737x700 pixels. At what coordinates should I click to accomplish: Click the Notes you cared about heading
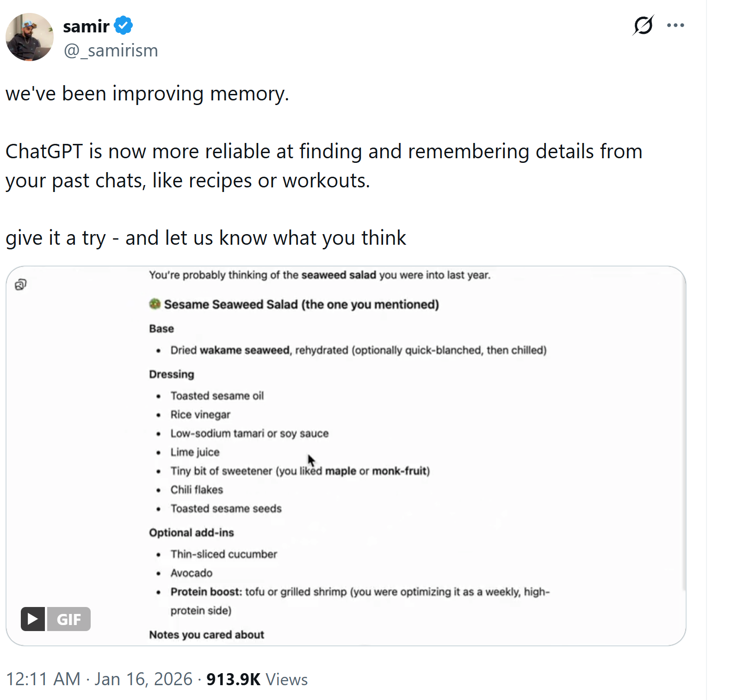206,635
